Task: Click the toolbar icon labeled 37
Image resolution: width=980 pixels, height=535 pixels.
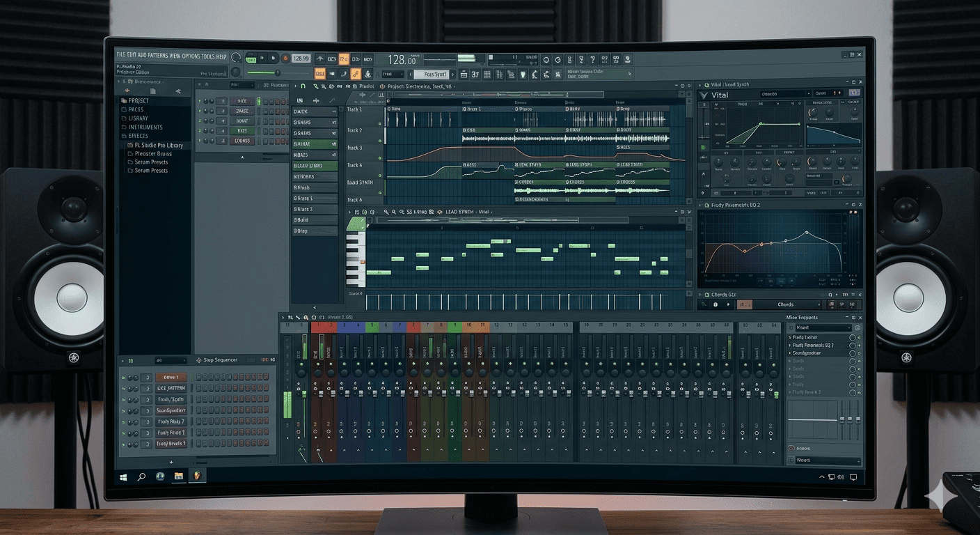Action: coord(475,74)
